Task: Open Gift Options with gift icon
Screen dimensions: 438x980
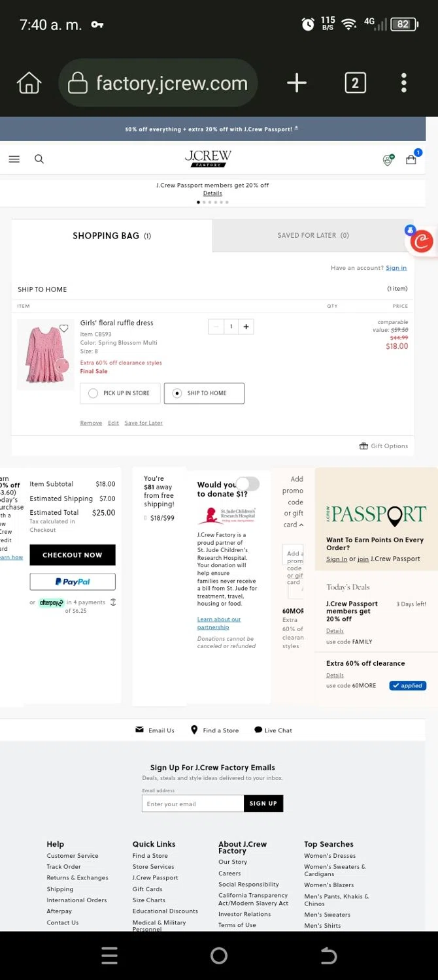Action: (x=384, y=446)
